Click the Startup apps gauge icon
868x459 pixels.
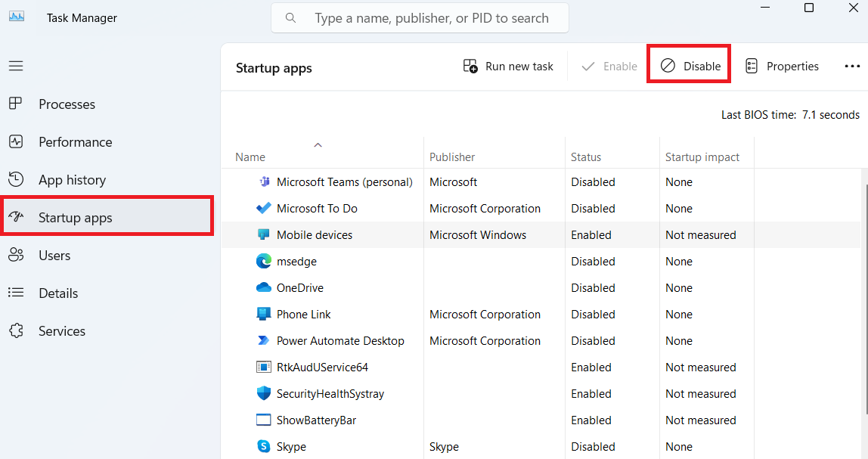16,216
